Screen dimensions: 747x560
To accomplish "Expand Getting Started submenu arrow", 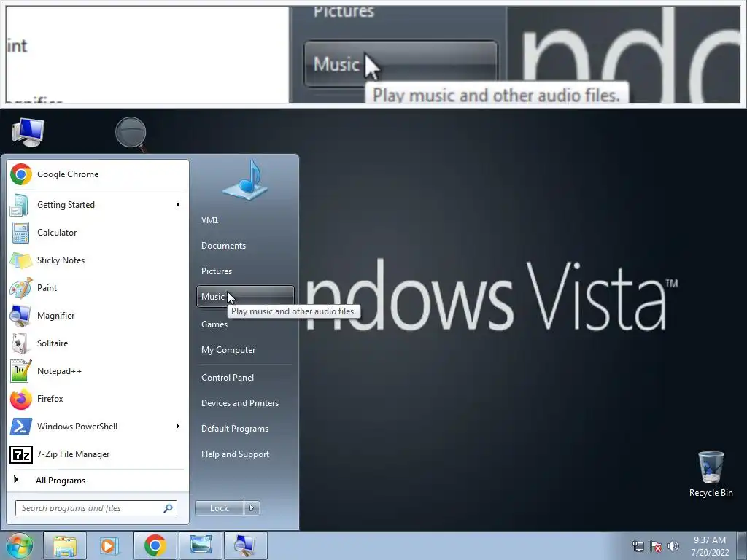I will pyautogui.click(x=178, y=205).
